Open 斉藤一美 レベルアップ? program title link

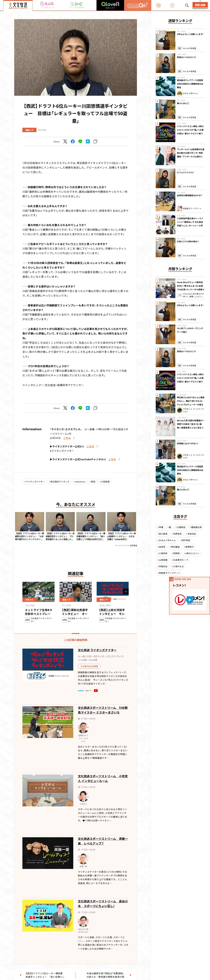click(103, 841)
